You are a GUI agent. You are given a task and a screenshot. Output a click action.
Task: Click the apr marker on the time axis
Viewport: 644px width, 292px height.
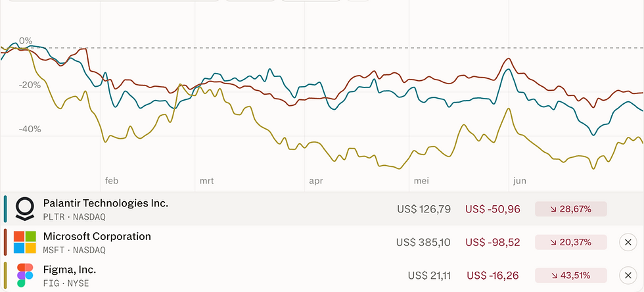[316, 181]
